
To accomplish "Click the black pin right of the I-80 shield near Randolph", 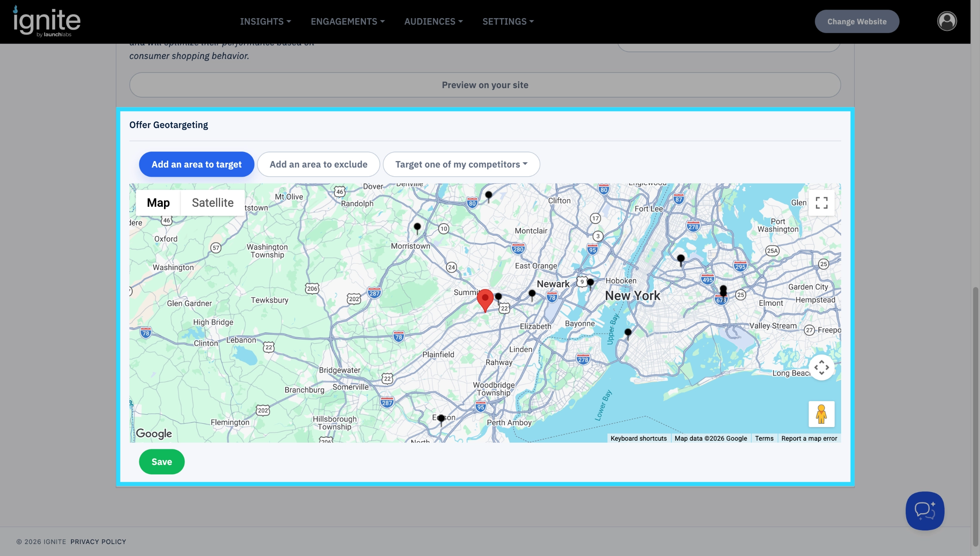I will tap(488, 196).
